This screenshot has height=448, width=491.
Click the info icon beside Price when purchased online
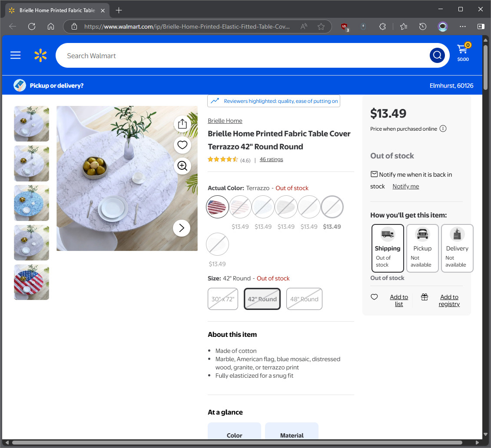443,128
